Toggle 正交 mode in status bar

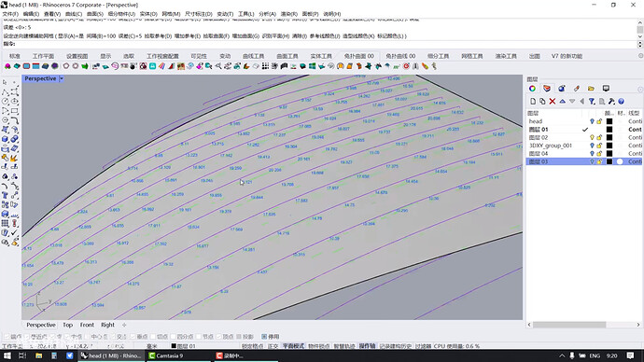273,346
